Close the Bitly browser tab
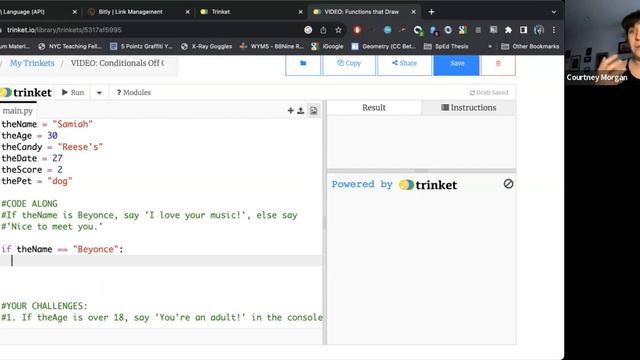The height and width of the screenshot is (360, 640). pyautogui.click(x=187, y=12)
